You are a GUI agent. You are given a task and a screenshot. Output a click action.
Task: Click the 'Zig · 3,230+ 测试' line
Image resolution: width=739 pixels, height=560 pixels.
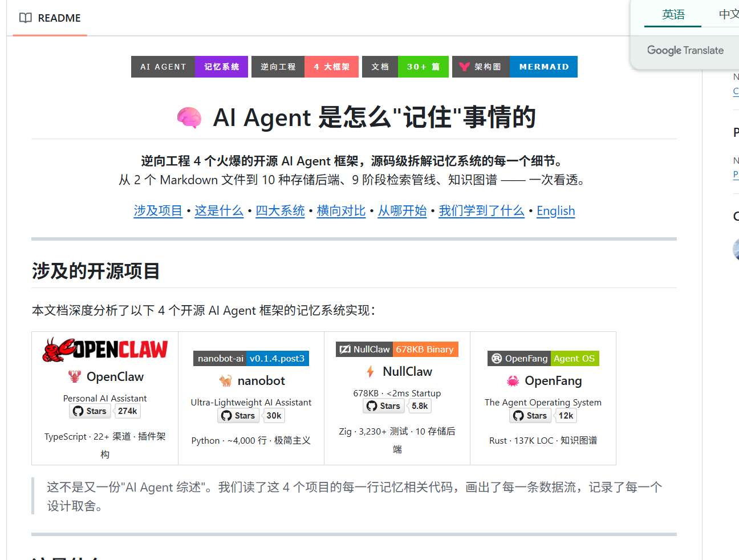pyautogui.click(x=397, y=440)
